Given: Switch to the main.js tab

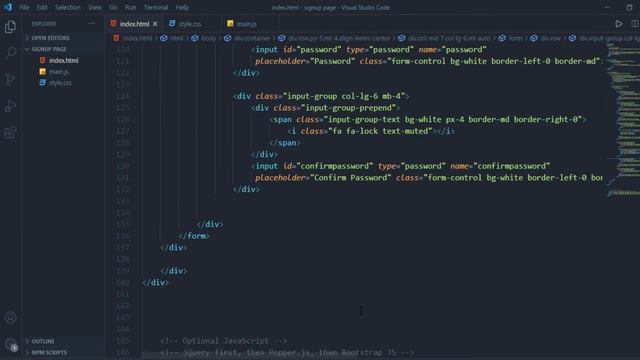Looking at the screenshot, I should point(246,24).
